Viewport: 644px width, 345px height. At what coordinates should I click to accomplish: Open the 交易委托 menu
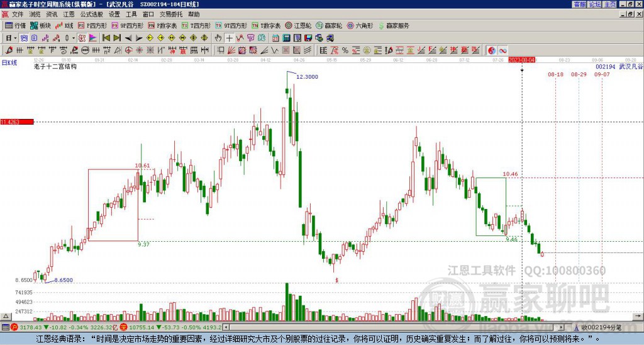click(171, 14)
